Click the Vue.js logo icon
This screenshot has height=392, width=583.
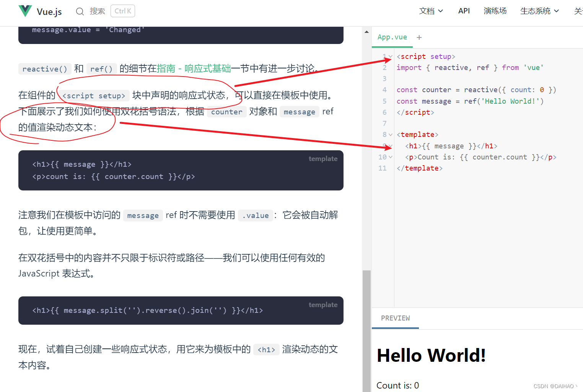tap(25, 11)
